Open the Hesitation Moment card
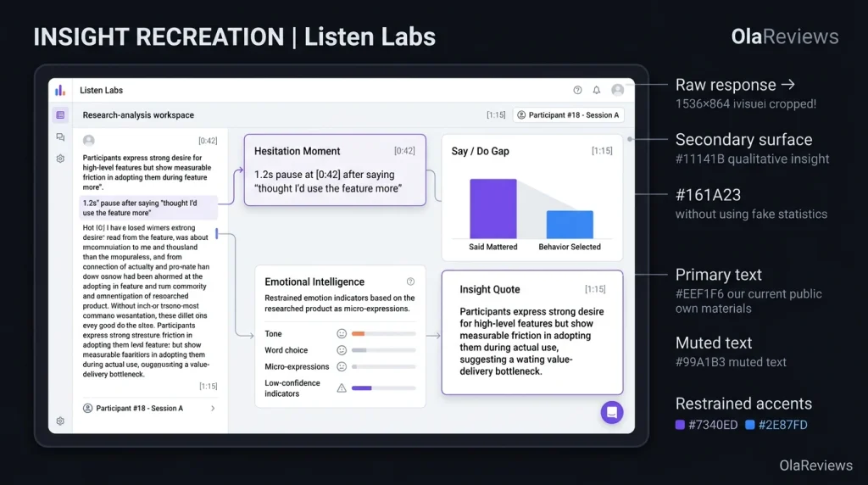The width and height of the screenshot is (868, 485). click(x=335, y=170)
